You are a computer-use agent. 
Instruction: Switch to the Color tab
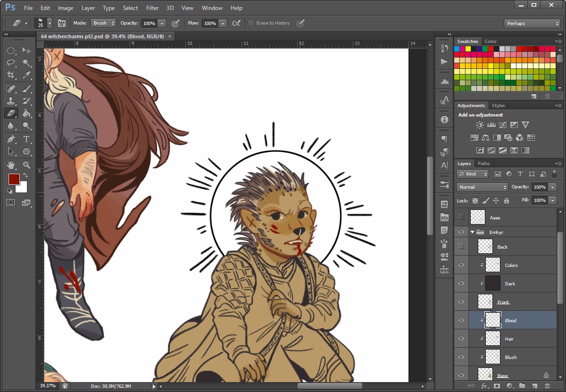[491, 42]
